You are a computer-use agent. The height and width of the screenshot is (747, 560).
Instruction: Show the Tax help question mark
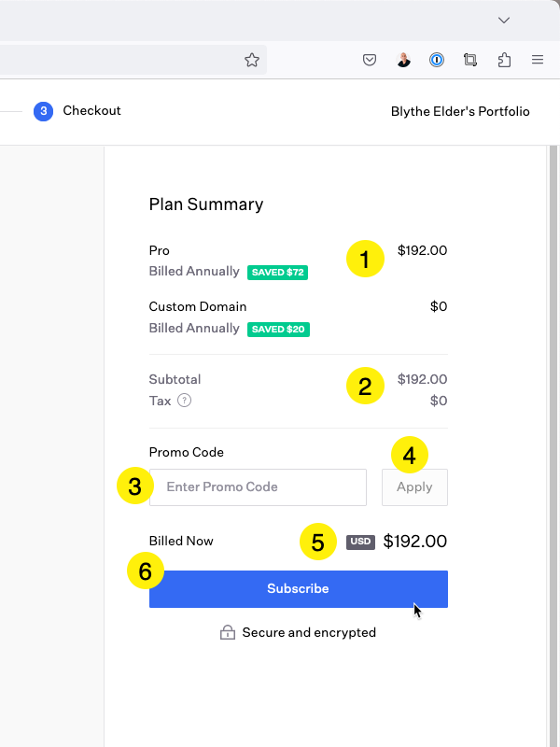coord(184,401)
